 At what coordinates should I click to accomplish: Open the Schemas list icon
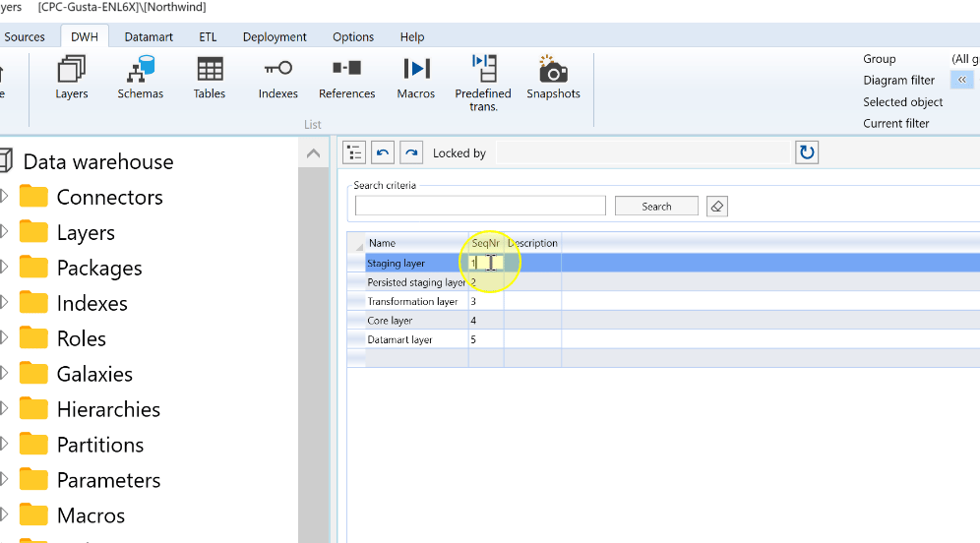[140, 78]
